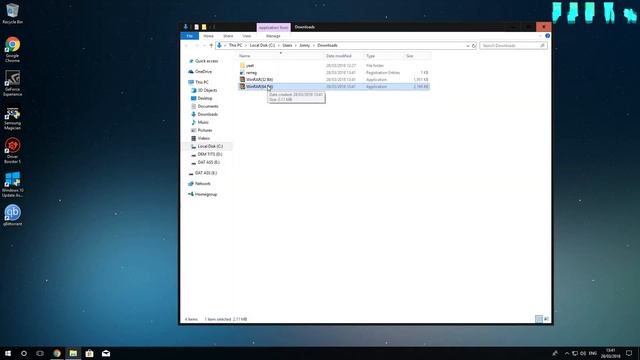This screenshot has width=640, height=360.
Task: Open Videos in navigation pane
Action: coord(203,138)
